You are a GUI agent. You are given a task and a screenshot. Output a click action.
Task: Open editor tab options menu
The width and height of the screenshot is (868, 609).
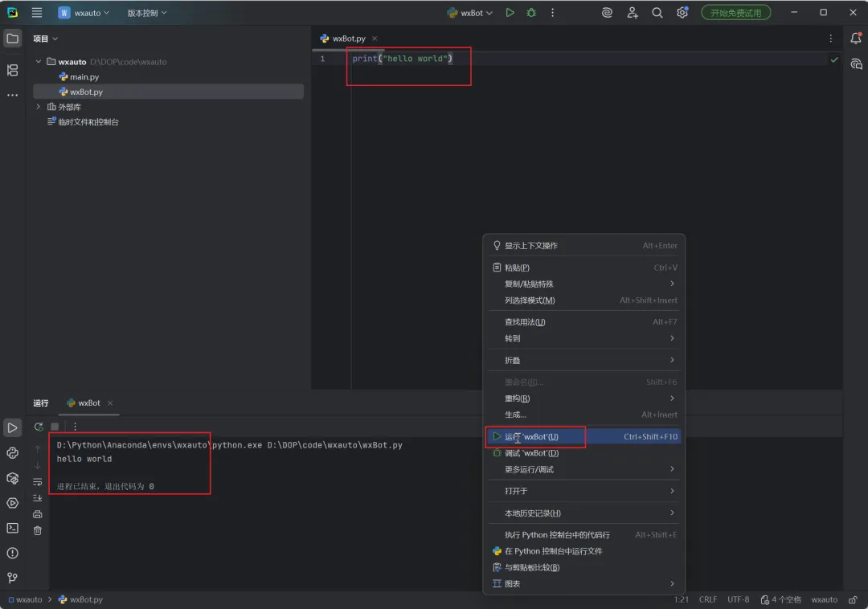click(830, 39)
